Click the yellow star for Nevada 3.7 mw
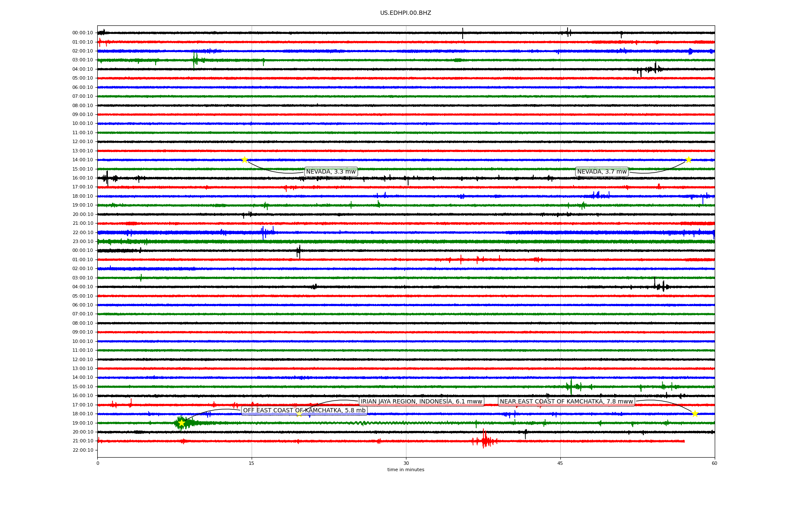The image size is (812, 508). pyautogui.click(x=689, y=160)
